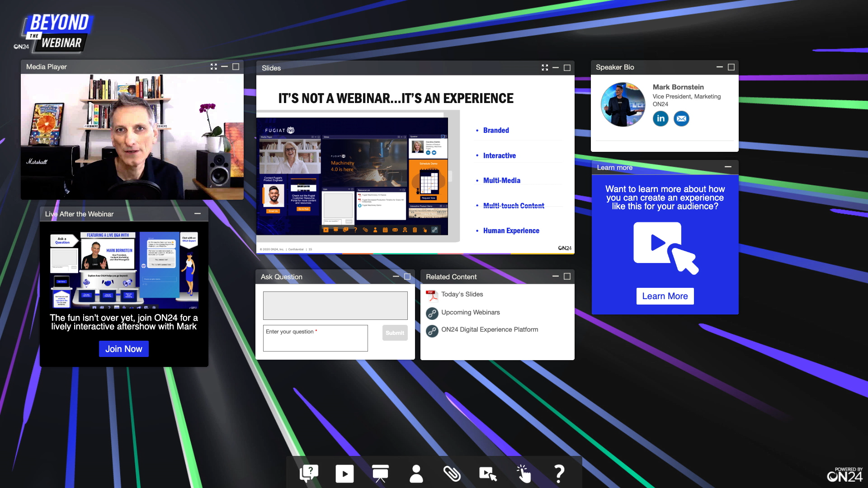This screenshot has height=488, width=868.
Task: Open the Ask Question tool in the bottom dock
Action: pyautogui.click(x=309, y=474)
